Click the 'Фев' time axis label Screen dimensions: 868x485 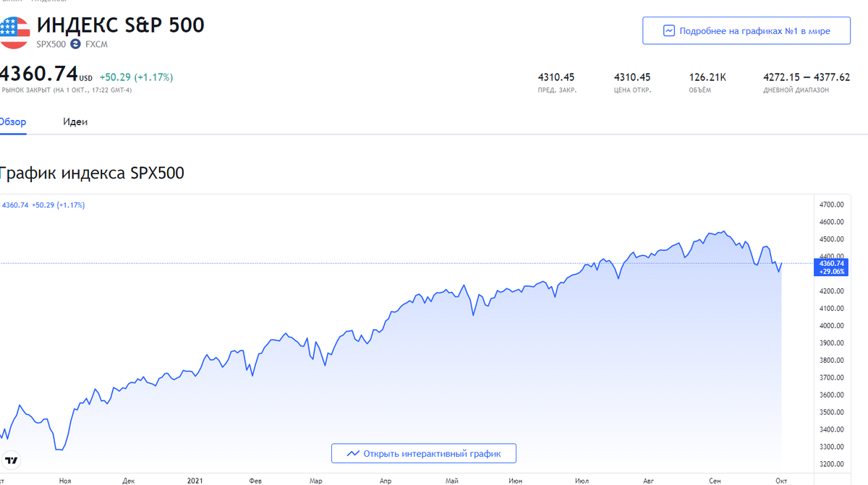(255, 480)
